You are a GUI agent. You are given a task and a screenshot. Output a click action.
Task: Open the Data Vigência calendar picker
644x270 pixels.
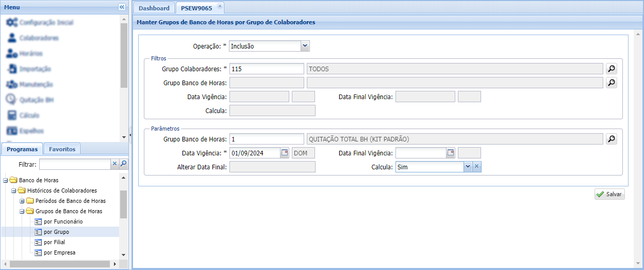click(284, 153)
